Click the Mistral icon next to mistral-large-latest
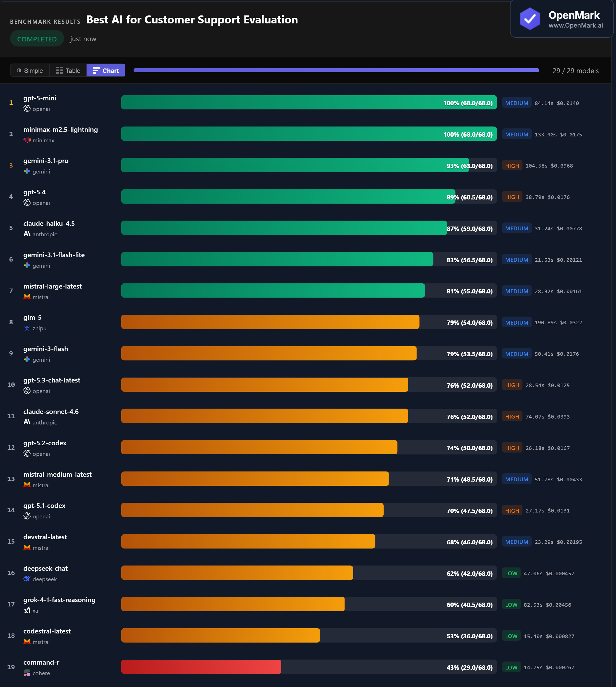Screen dimensions: 616x687 pyautogui.click(x=27, y=297)
